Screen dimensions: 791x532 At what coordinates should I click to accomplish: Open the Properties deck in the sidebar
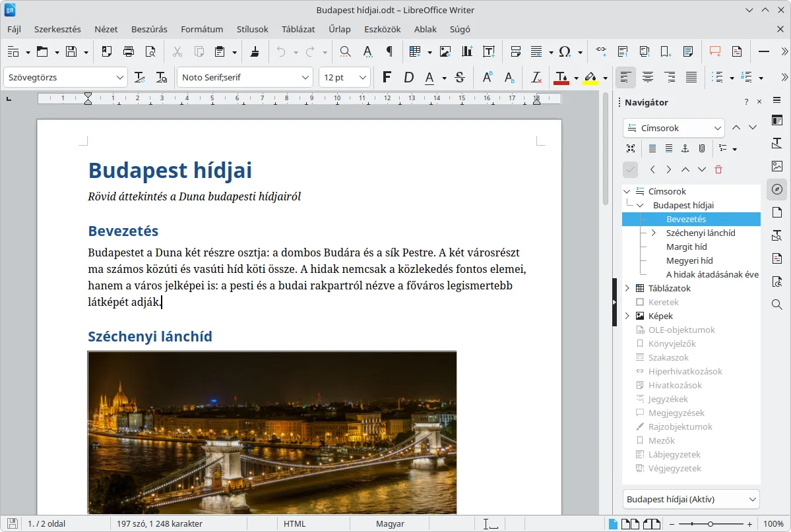point(777,120)
